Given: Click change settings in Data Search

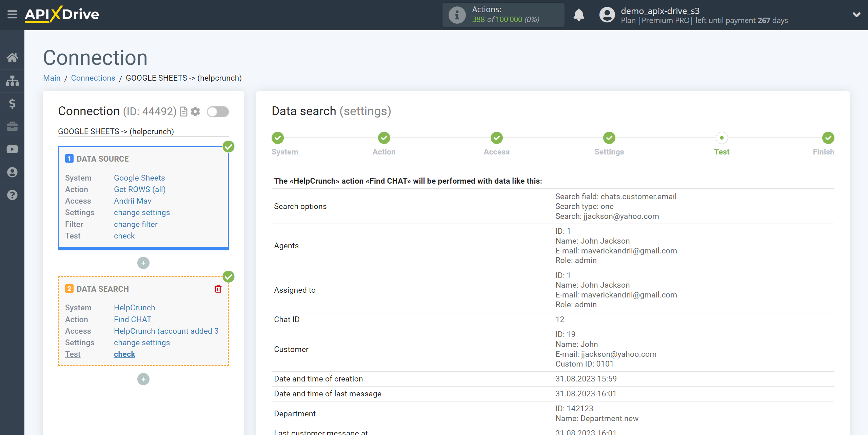Looking at the screenshot, I should (x=142, y=343).
